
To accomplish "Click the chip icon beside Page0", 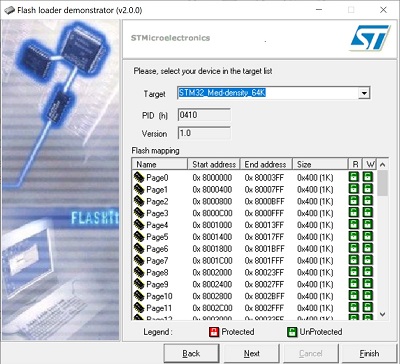I will [x=139, y=177].
